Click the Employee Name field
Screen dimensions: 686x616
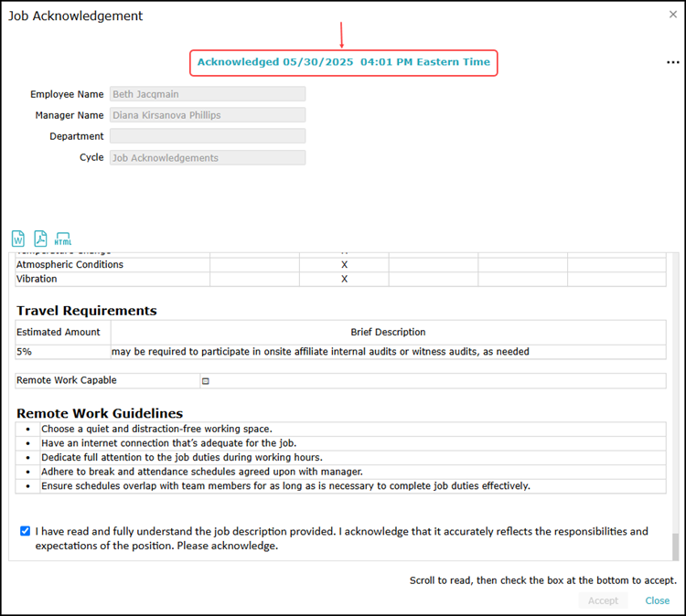[x=208, y=94]
